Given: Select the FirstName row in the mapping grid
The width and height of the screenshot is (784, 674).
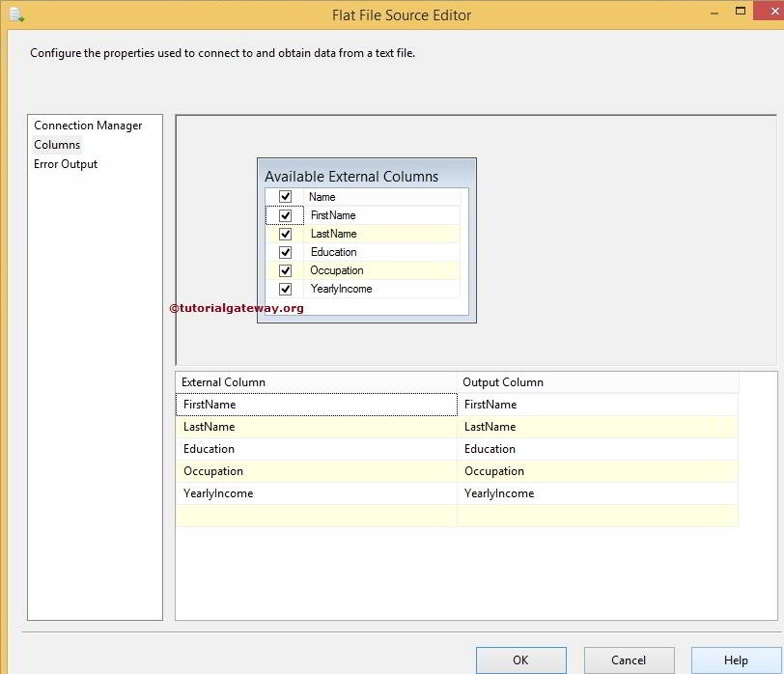Looking at the screenshot, I should click(x=290, y=405).
